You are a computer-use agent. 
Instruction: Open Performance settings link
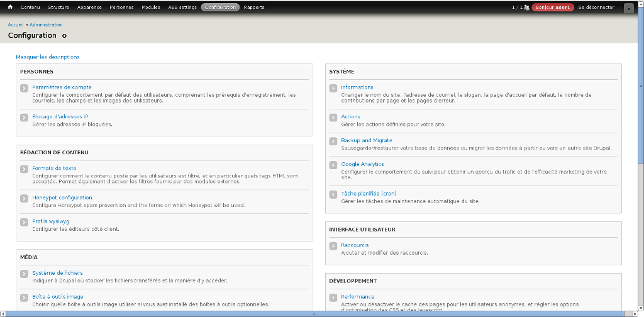(x=357, y=296)
